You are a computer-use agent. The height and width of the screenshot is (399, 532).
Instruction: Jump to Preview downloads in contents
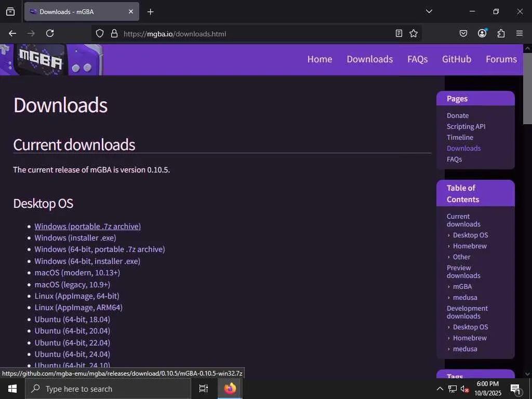(463, 271)
